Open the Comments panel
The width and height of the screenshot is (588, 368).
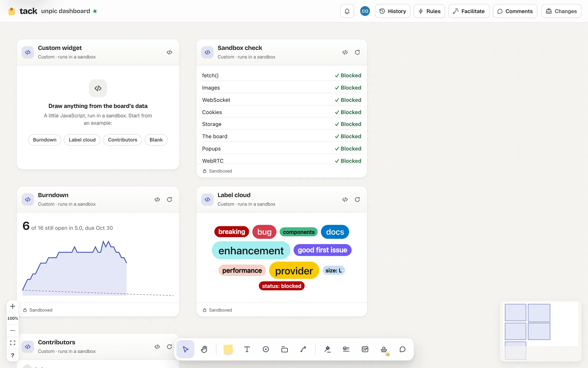[x=515, y=11]
